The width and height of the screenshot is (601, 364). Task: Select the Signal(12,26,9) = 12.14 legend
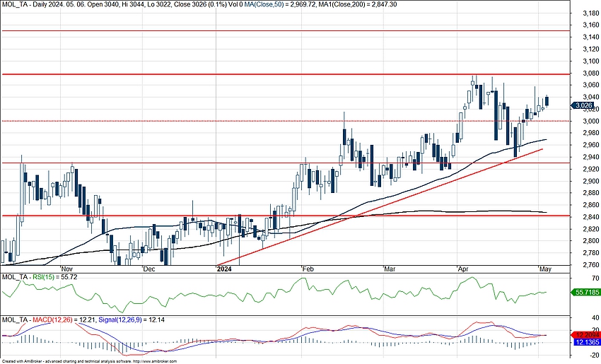(132, 319)
